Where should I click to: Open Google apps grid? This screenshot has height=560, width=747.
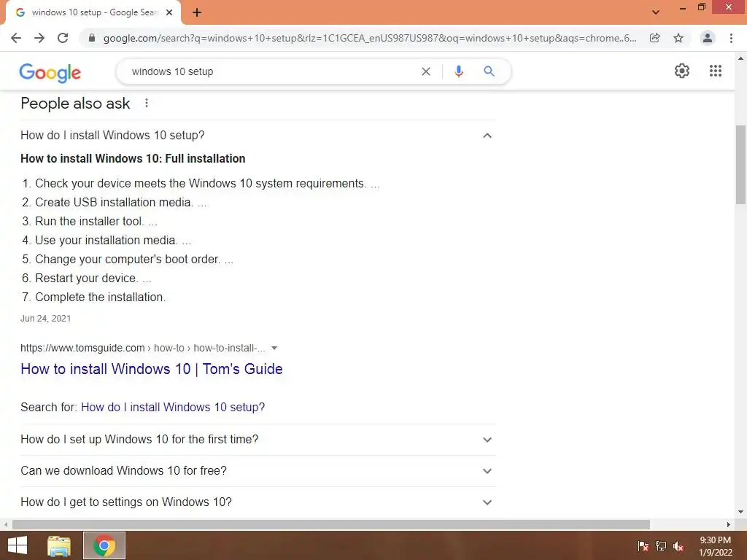pyautogui.click(x=716, y=71)
